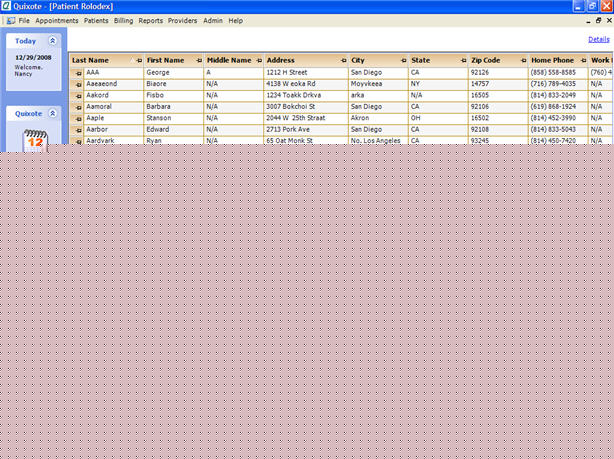Open the Providers menu
This screenshot has width=614, height=459.
tap(182, 21)
